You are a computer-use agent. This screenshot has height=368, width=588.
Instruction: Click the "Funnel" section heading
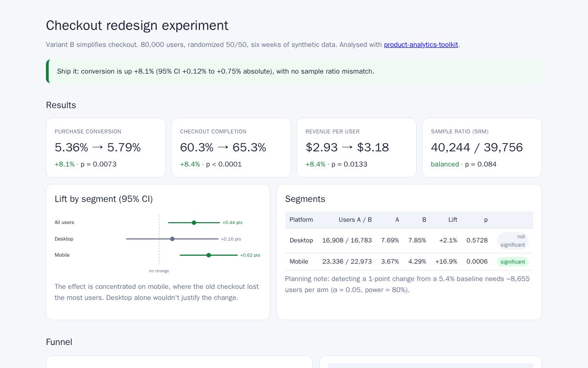click(59, 342)
